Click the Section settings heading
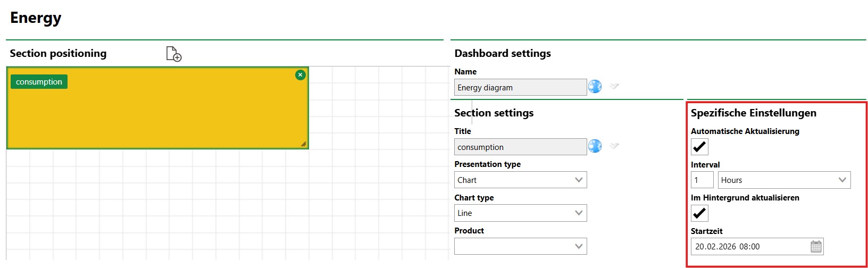 pyautogui.click(x=494, y=113)
